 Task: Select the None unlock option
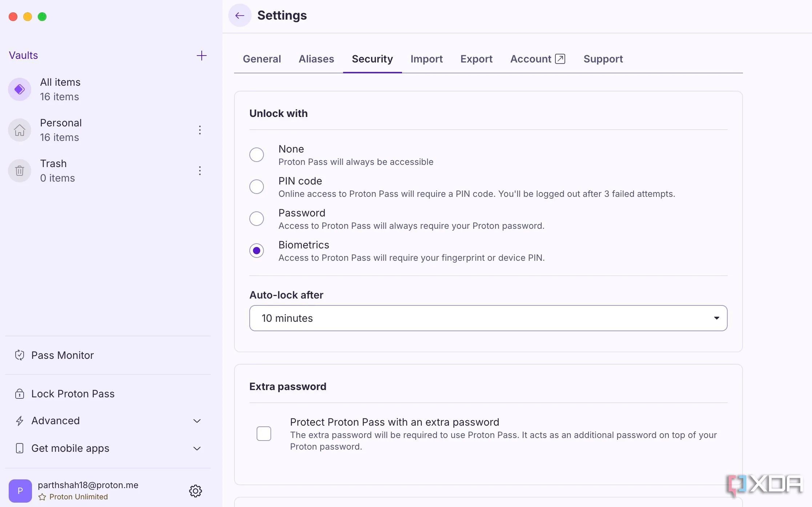tap(257, 155)
